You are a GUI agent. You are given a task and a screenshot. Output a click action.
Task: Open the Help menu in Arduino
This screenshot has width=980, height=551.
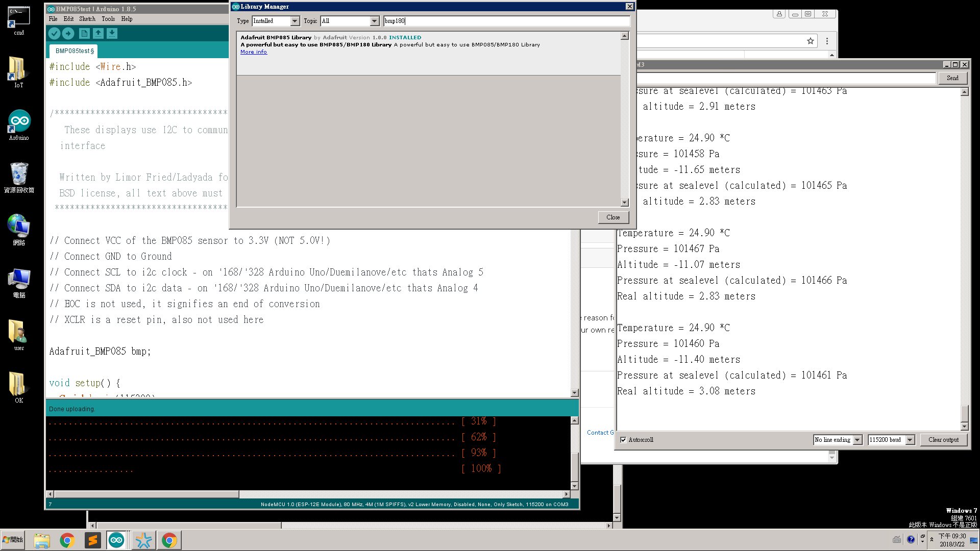click(x=127, y=19)
